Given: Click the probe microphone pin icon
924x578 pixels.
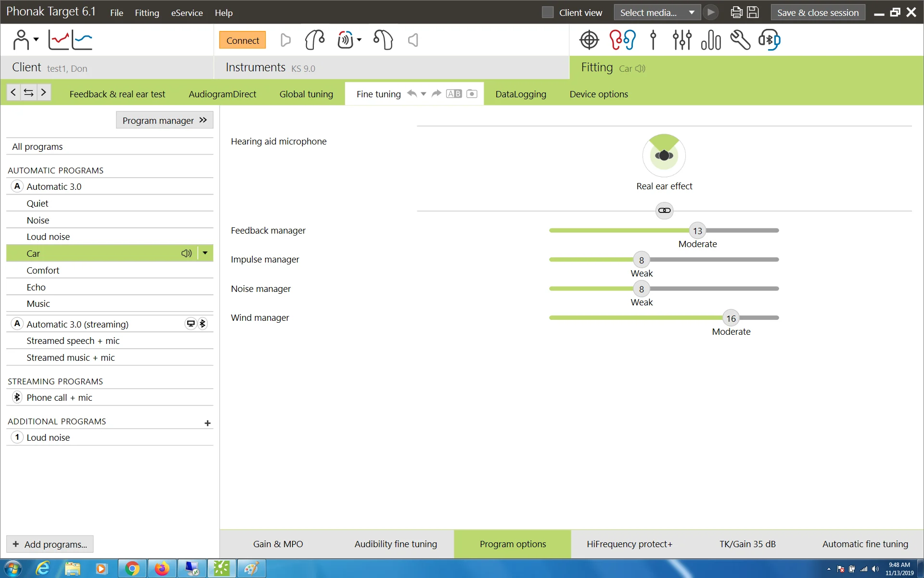Looking at the screenshot, I should point(653,40).
